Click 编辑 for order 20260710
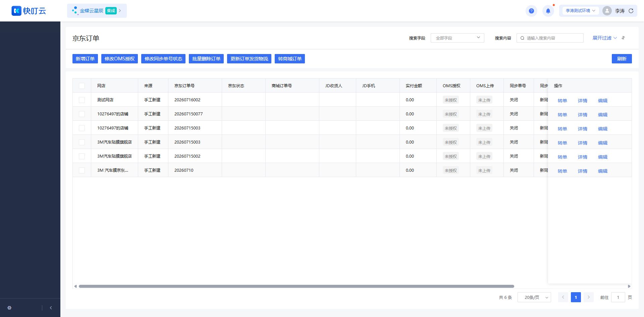Viewport: 644px width, 317px height. pos(603,171)
